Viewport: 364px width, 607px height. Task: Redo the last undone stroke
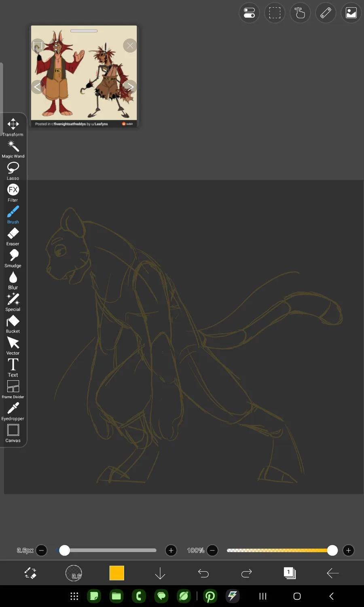[247, 573]
